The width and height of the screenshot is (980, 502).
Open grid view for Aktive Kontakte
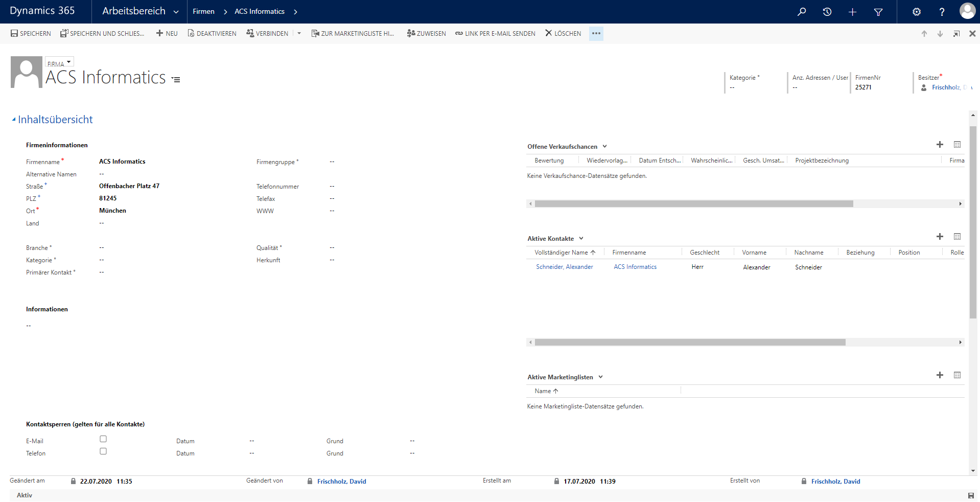[x=957, y=237]
